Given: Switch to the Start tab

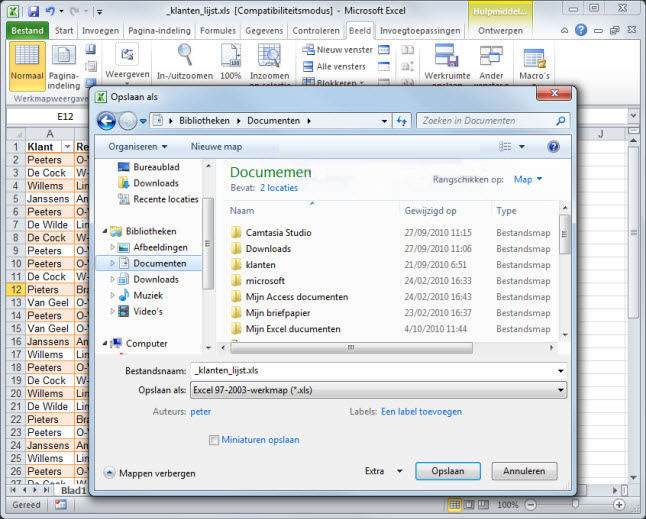Looking at the screenshot, I should coord(64,30).
